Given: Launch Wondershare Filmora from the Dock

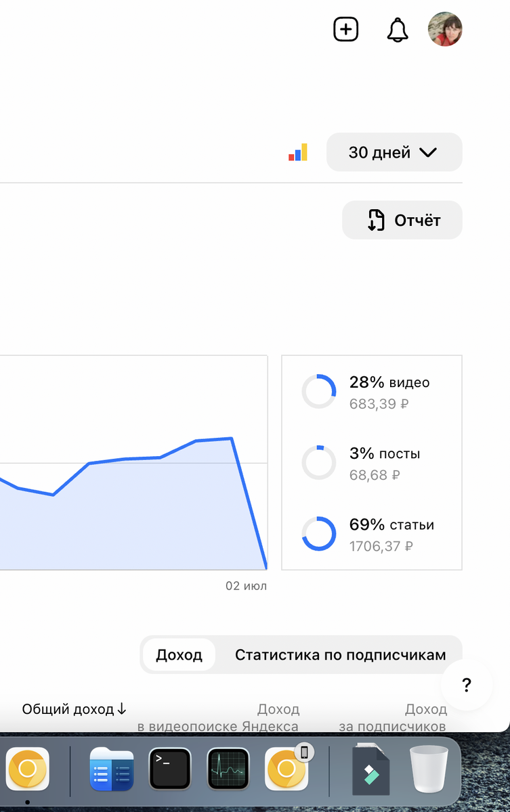Looking at the screenshot, I should coord(371,770).
